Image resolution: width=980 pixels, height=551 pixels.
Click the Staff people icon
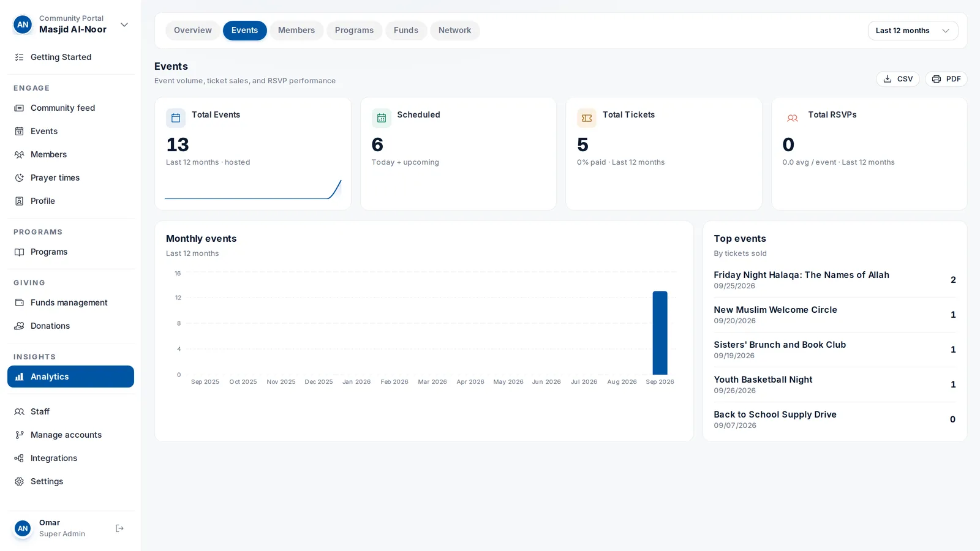point(19,411)
